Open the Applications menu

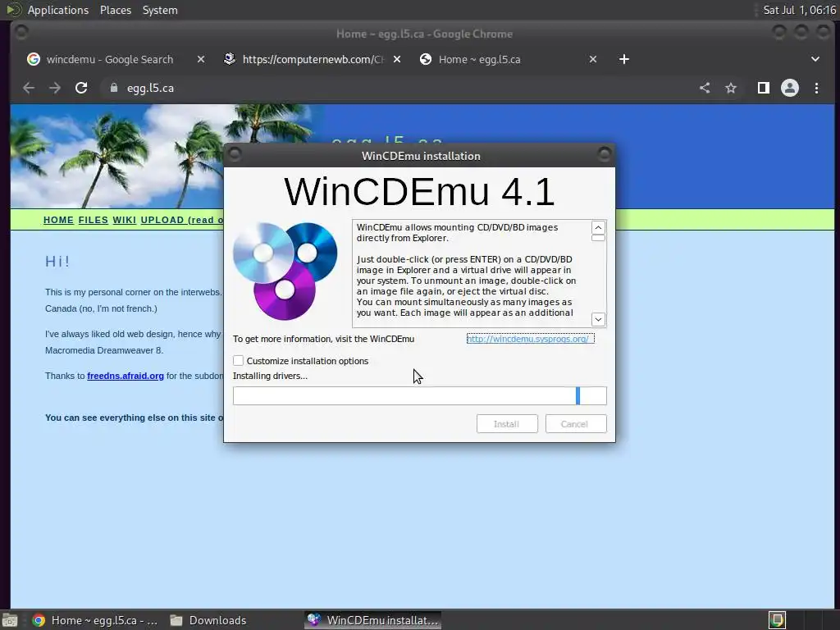click(58, 10)
